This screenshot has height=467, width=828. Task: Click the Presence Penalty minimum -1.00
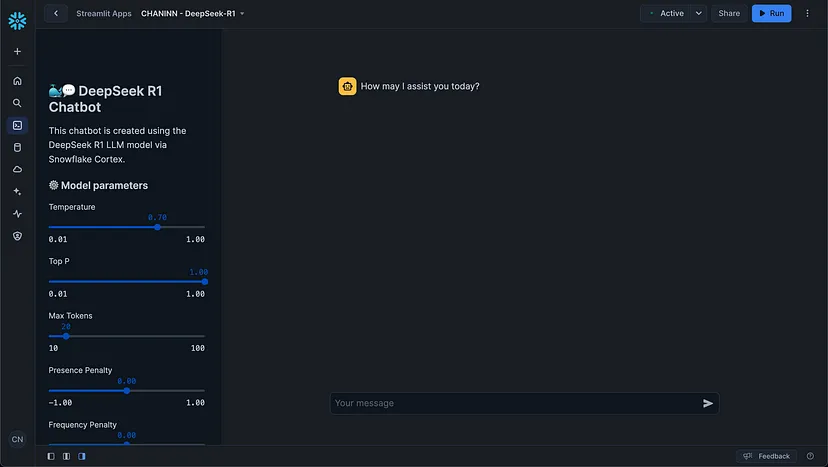[x=60, y=403]
